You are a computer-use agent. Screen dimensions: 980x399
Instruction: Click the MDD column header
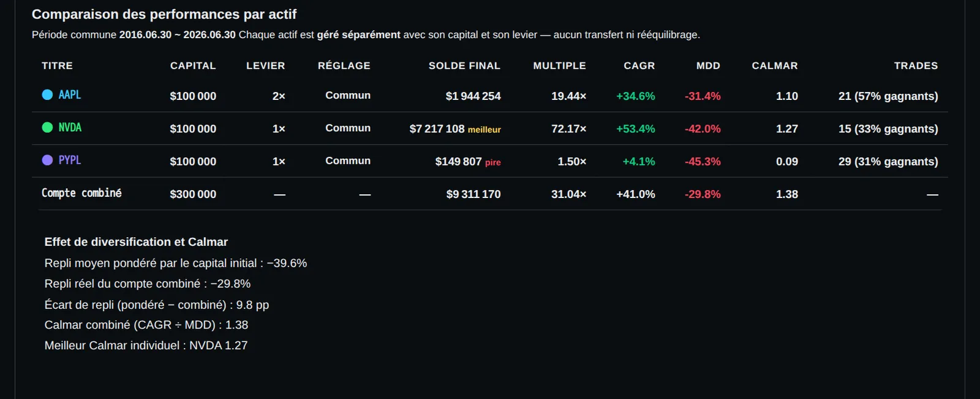[x=708, y=66]
